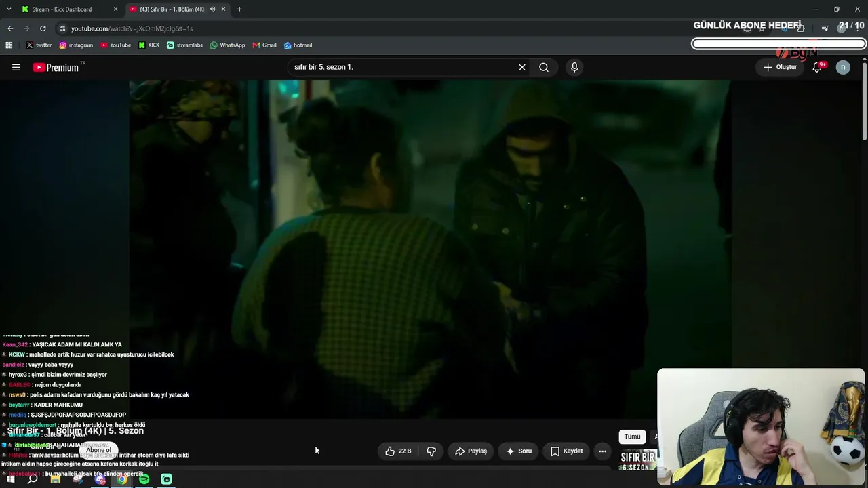Select the Sıfır Bir YouTube tab
Screen dimensions: 868x488
tap(172, 9)
